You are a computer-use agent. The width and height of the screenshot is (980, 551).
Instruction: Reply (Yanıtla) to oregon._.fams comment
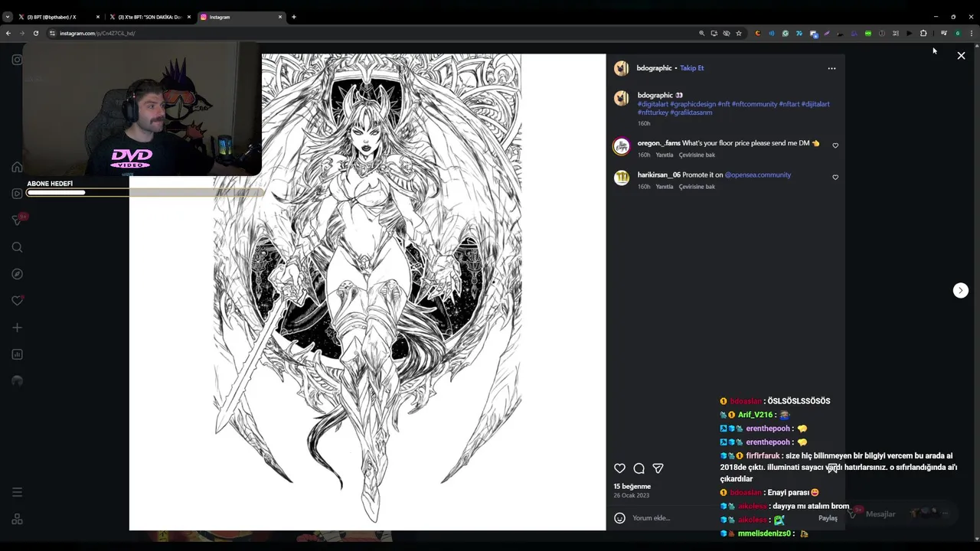click(664, 155)
